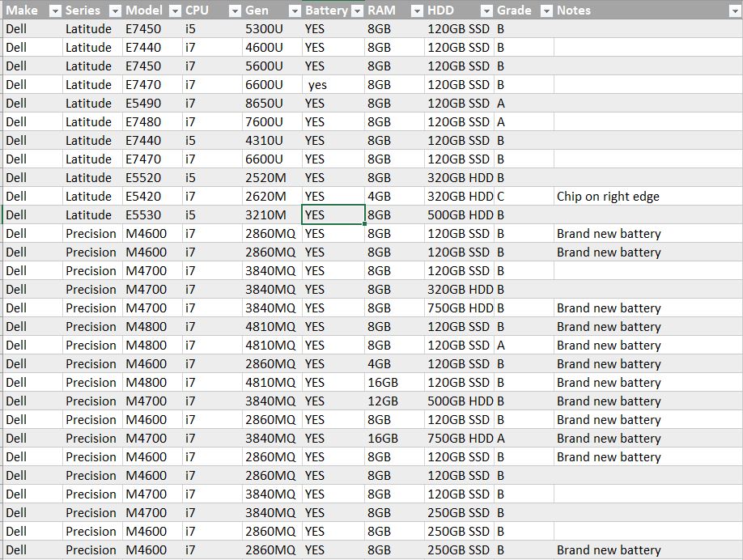This screenshot has height=560, width=743.
Task: Select the 4GB RAM cell in E5420 row
Action: 395,196
